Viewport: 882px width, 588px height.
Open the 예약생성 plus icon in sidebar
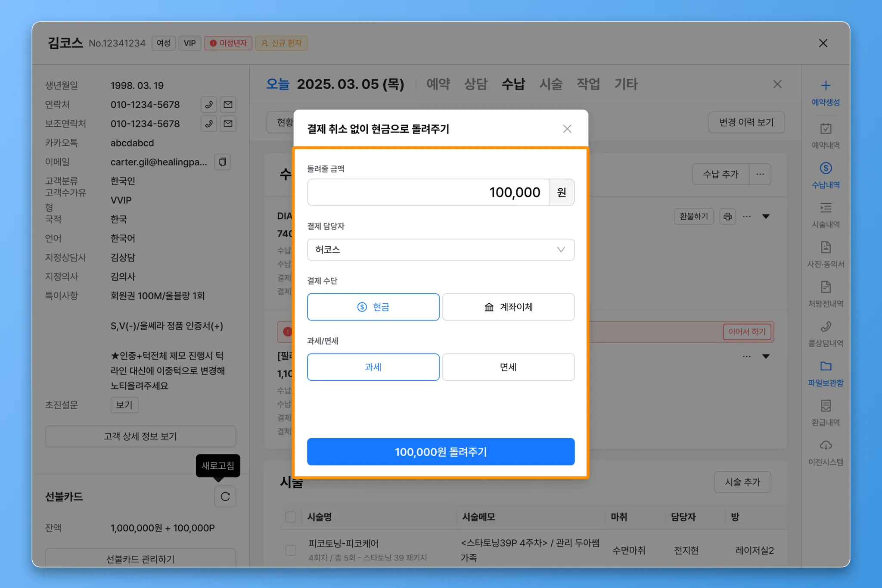coord(825,85)
